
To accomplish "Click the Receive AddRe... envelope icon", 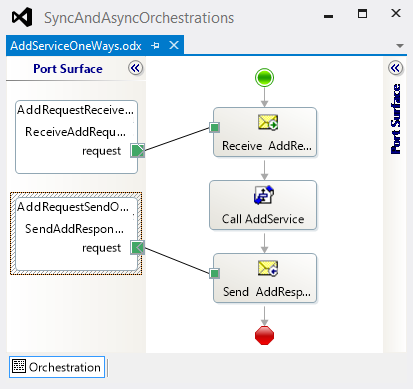I will coord(268,122).
